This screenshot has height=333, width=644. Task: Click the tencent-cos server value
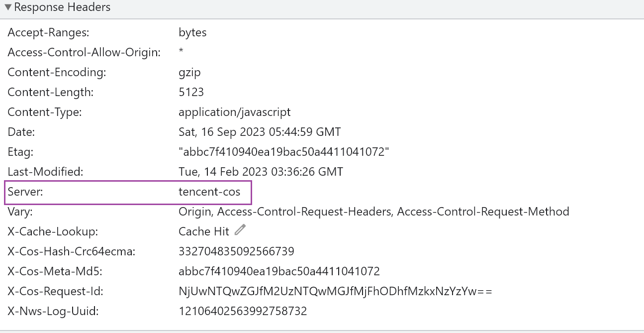pyautogui.click(x=209, y=192)
